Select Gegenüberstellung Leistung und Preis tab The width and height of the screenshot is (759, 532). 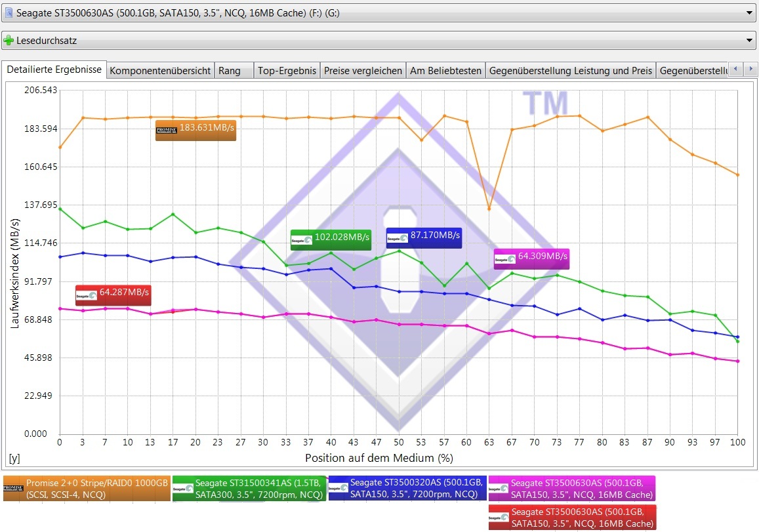pyautogui.click(x=571, y=71)
